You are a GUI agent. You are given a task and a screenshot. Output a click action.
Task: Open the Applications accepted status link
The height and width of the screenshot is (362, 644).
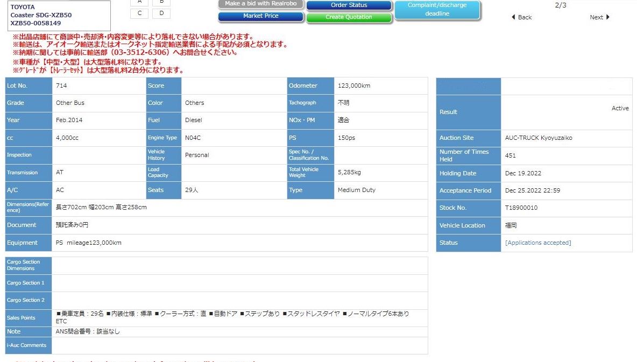coord(537,243)
